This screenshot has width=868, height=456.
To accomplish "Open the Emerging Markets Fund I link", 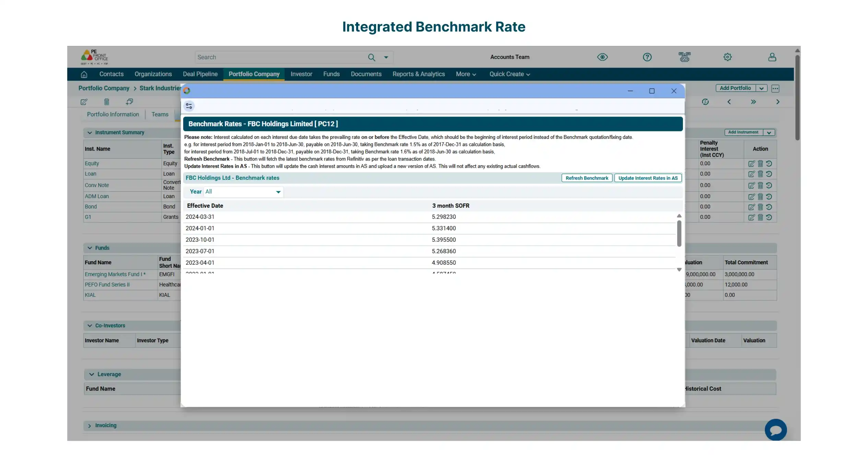I will (x=115, y=275).
